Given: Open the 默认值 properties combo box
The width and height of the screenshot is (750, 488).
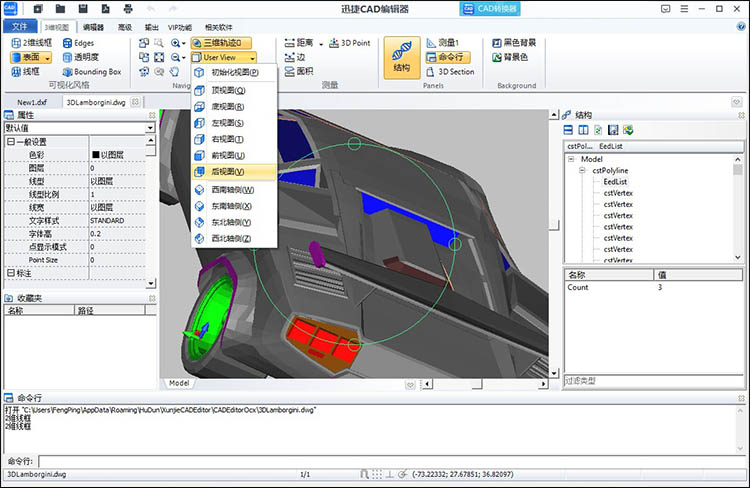Looking at the screenshot, I should (x=79, y=128).
